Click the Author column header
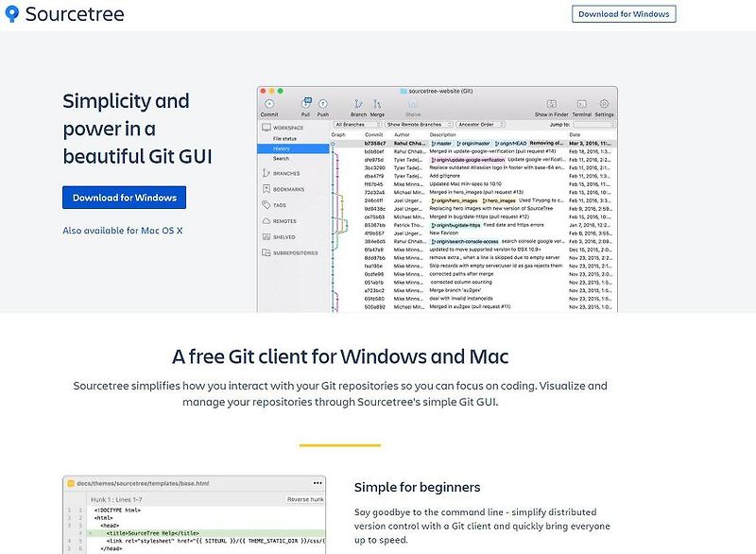Image resolution: width=756 pixels, height=554 pixels. (x=402, y=134)
